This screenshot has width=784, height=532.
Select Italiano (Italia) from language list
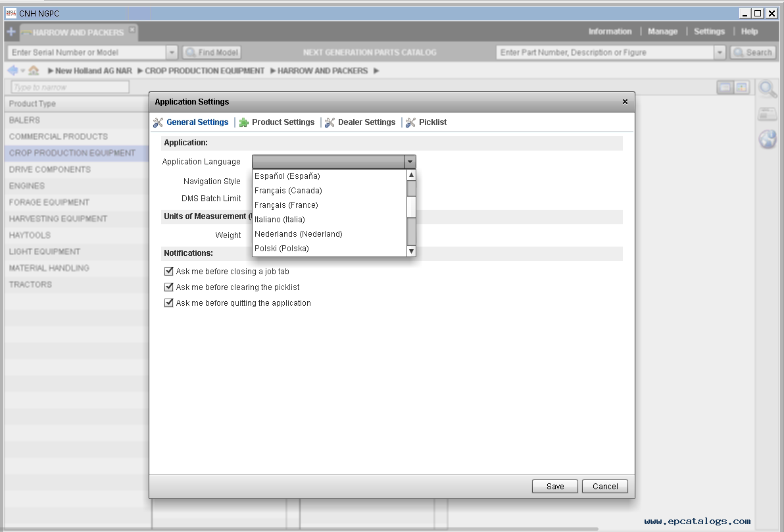pos(280,220)
